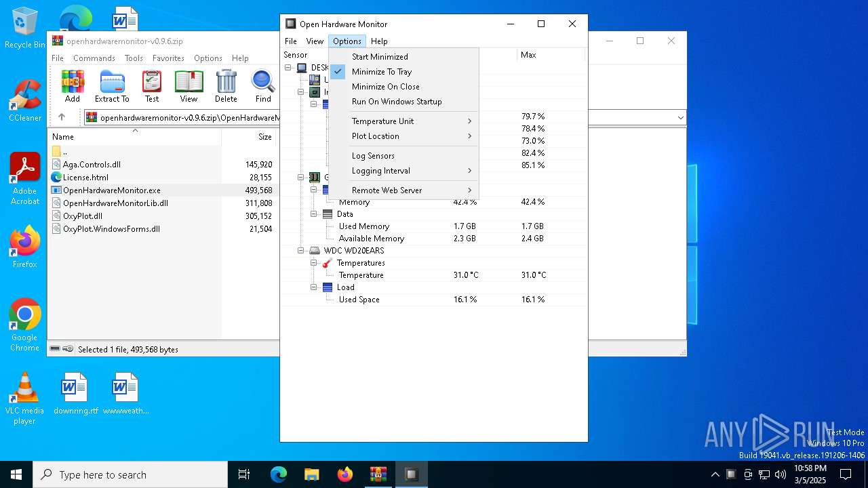Select the Google Chrome desktop shortcut
Image resolution: width=868 pixels, height=488 pixels.
pyautogui.click(x=25, y=325)
